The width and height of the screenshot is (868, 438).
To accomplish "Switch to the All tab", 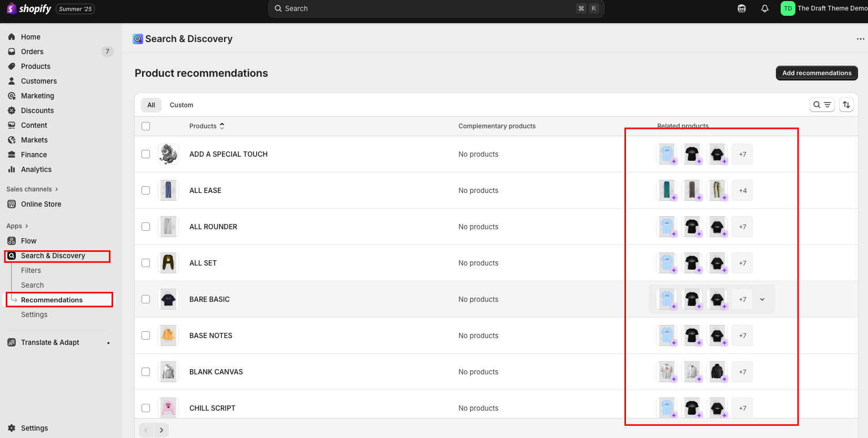I will tap(151, 105).
